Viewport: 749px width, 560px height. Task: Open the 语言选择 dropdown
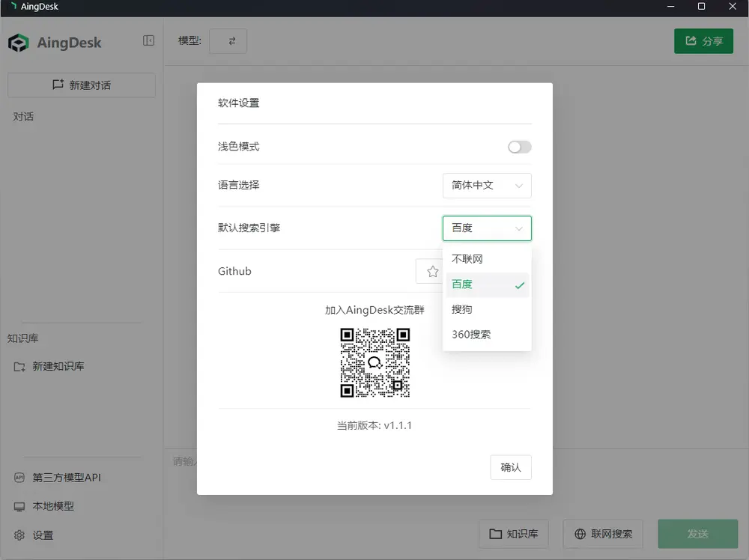click(x=487, y=186)
